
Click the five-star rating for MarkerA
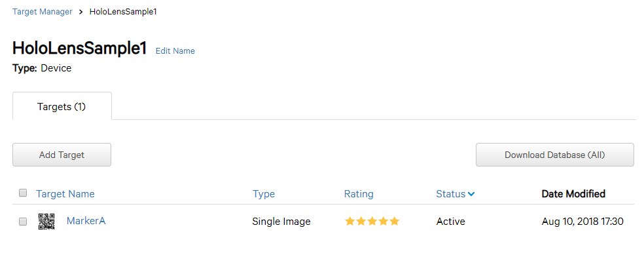coord(372,222)
